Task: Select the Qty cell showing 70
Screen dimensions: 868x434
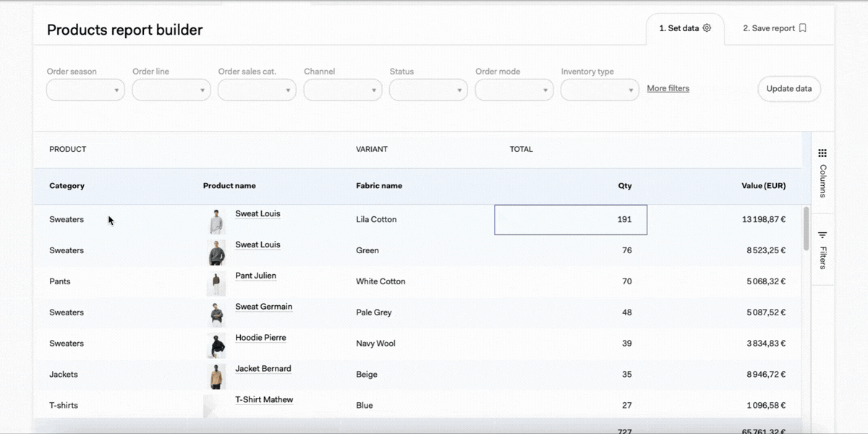Action: [x=571, y=281]
